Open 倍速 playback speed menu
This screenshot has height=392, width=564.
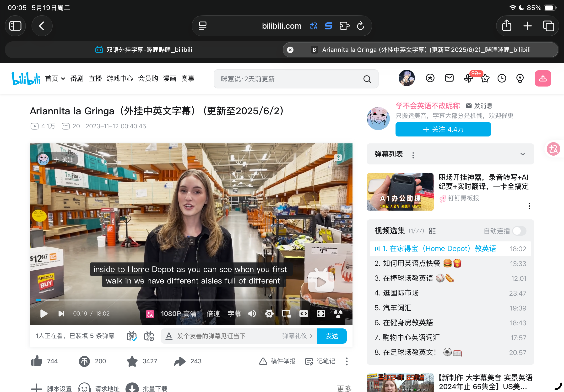tap(213, 314)
